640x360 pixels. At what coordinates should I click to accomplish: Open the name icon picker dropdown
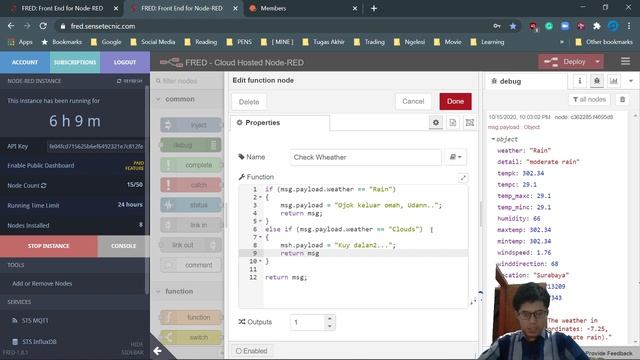pyautogui.click(x=456, y=157)
